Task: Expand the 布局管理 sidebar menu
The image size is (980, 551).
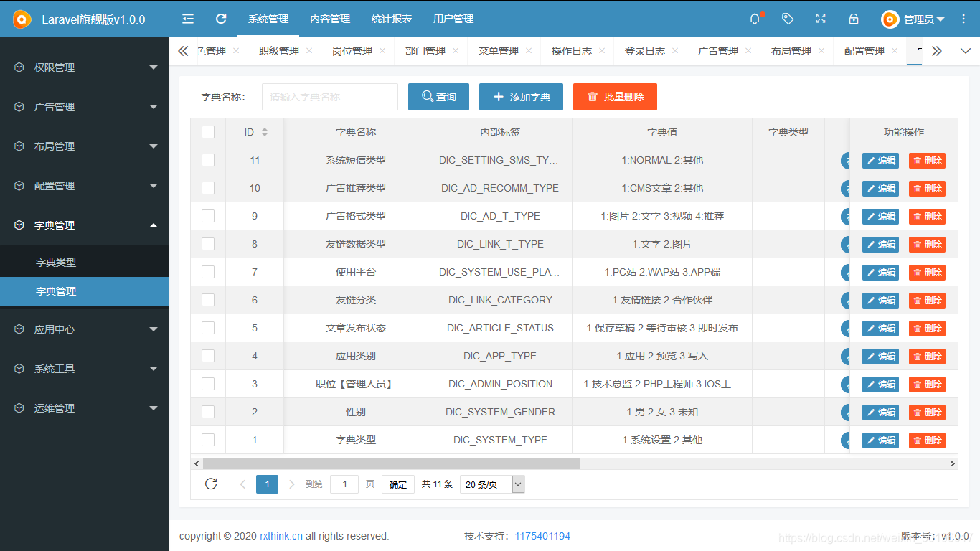Action: (84, 146)
